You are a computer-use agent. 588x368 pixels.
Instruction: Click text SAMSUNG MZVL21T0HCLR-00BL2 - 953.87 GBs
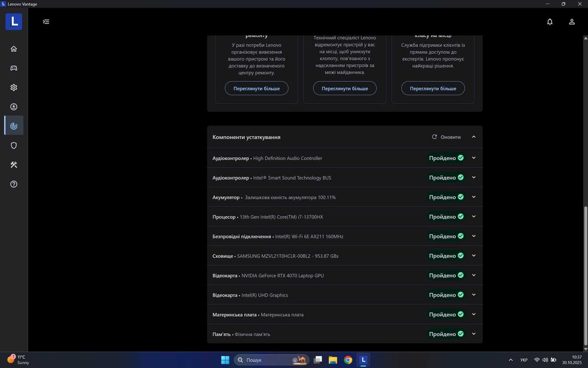[x=288, y=256]
